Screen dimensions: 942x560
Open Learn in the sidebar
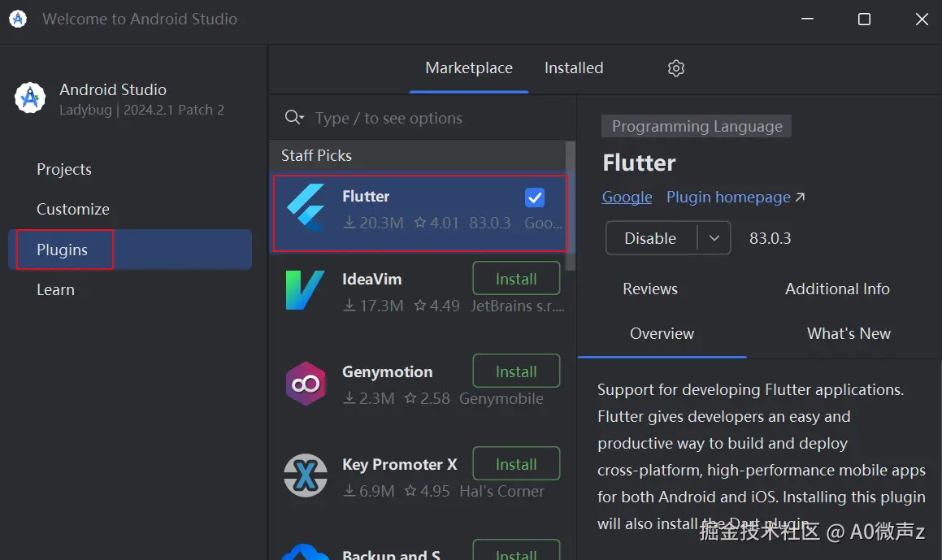[55, 289]
